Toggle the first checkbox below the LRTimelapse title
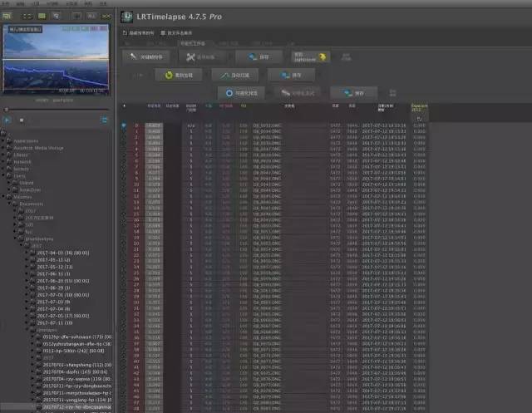The image size is (532, 413). pyautogui.click(x=127, y=32)
